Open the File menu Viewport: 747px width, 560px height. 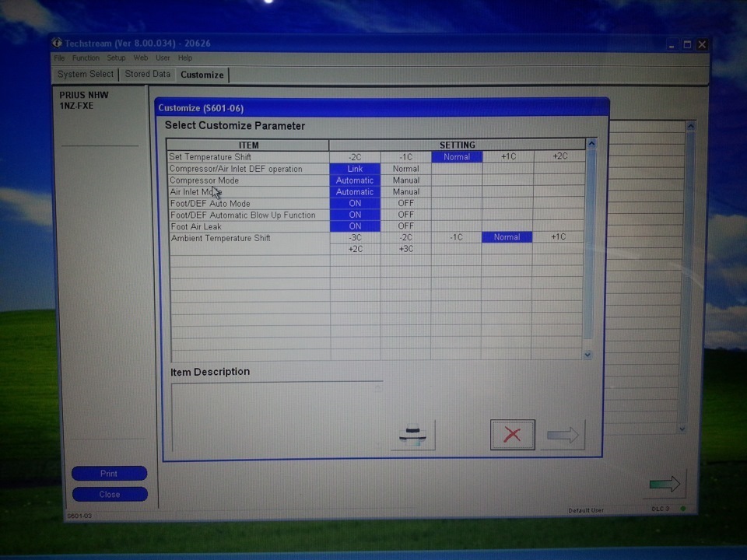coord(59,58)
